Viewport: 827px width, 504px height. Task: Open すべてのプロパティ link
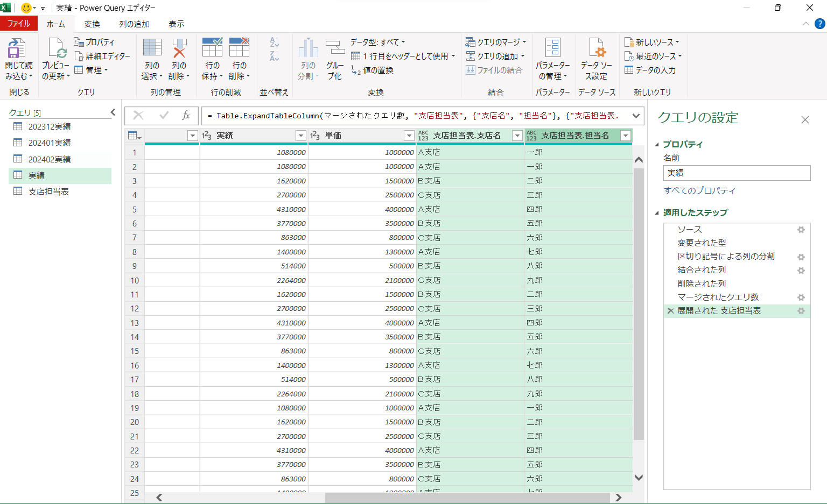(699, 190)
